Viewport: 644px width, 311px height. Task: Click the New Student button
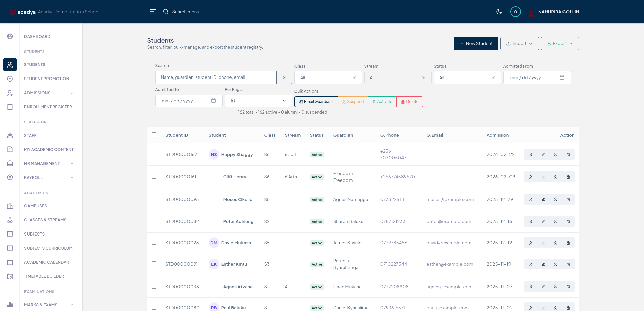pos(476,44)
